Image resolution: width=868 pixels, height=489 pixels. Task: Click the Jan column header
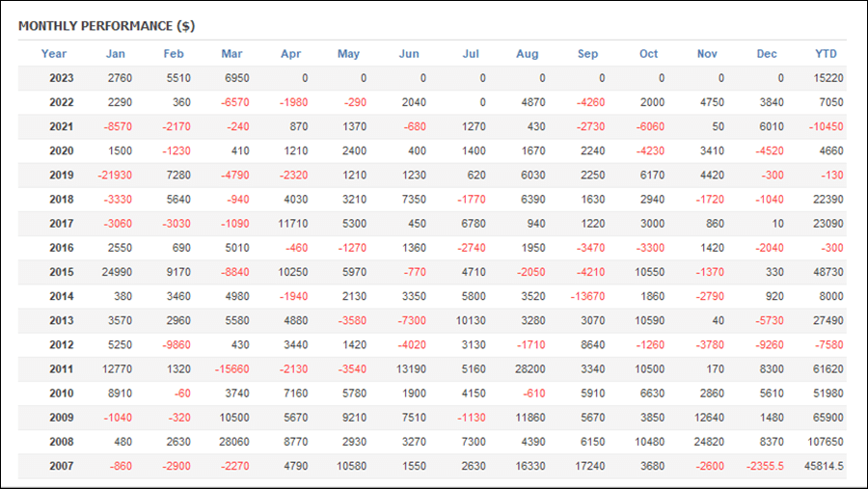pos(115,54)
